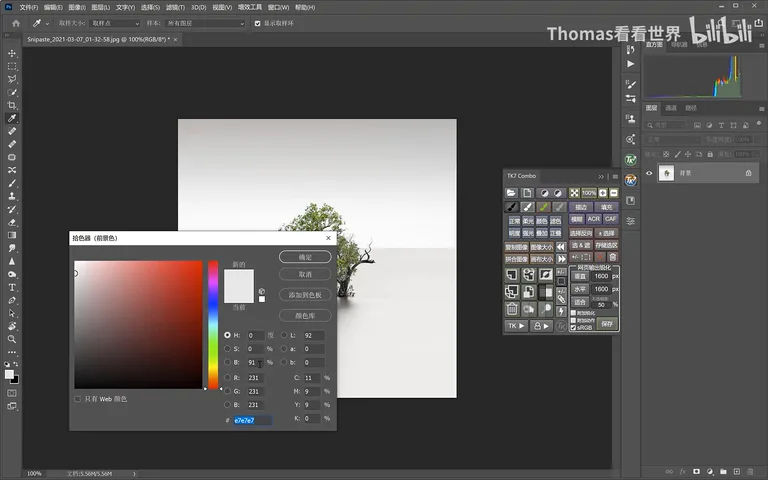Select the Clone Stamp tool
The width and height of the screenshot is (768, 480).
[x=12, y=196]
